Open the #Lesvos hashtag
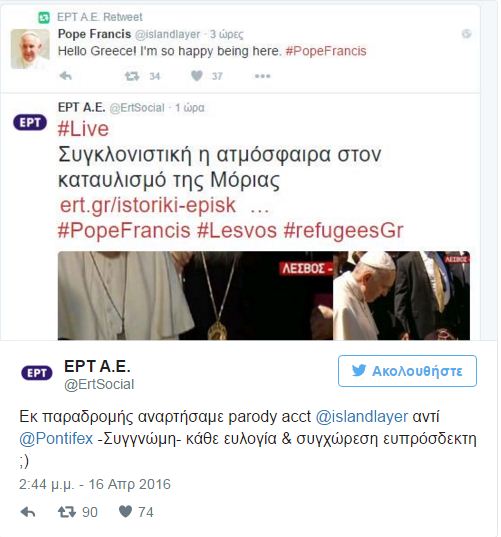Screen dimensions: 501x537 pyautogui.click(x=237, y=230)
